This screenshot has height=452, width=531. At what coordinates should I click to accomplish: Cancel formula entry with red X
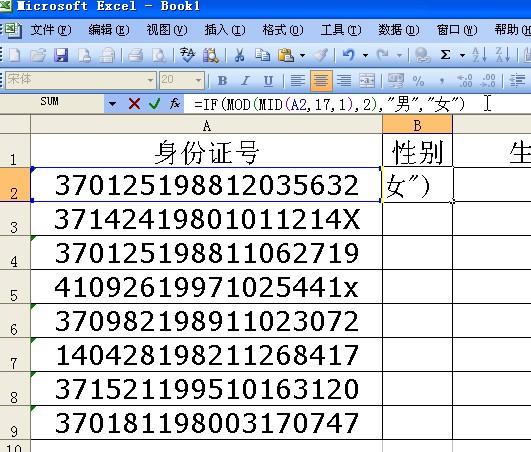134,103
